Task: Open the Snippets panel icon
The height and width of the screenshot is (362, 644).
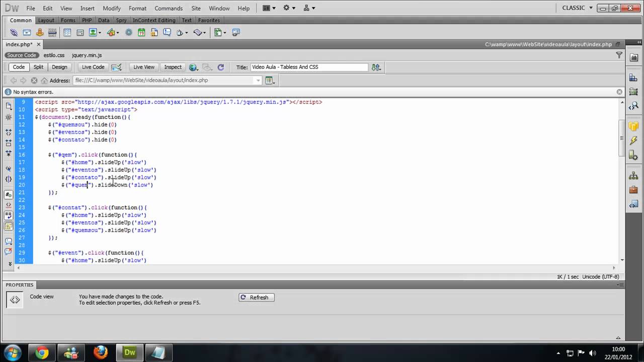Action: [633, 204]
